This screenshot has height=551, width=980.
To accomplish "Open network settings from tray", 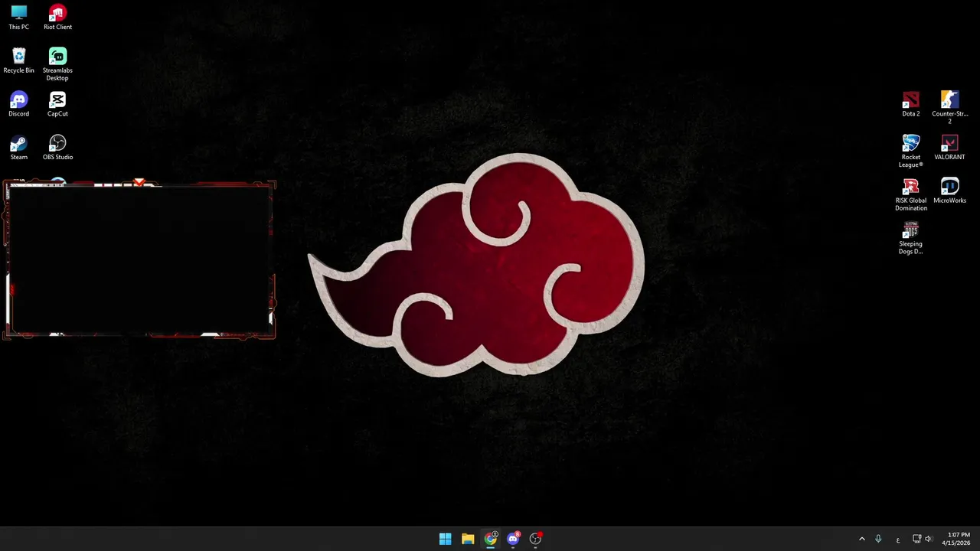I will [x=917, y=539].
